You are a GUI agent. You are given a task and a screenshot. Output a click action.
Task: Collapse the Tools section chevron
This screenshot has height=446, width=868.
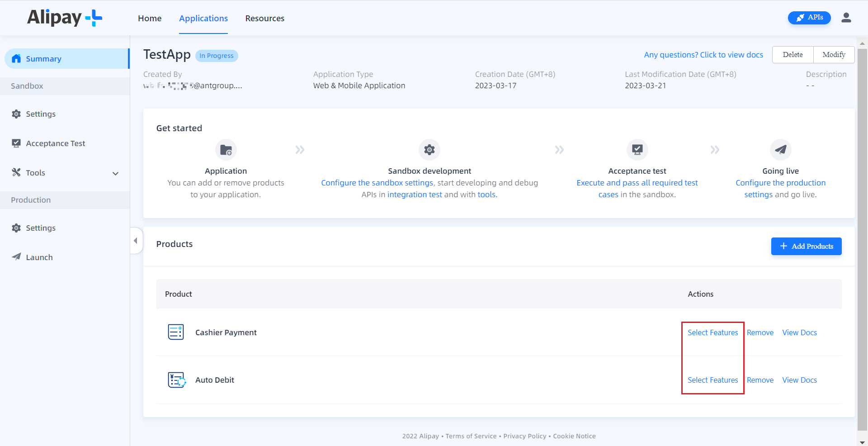pos(115,173)
